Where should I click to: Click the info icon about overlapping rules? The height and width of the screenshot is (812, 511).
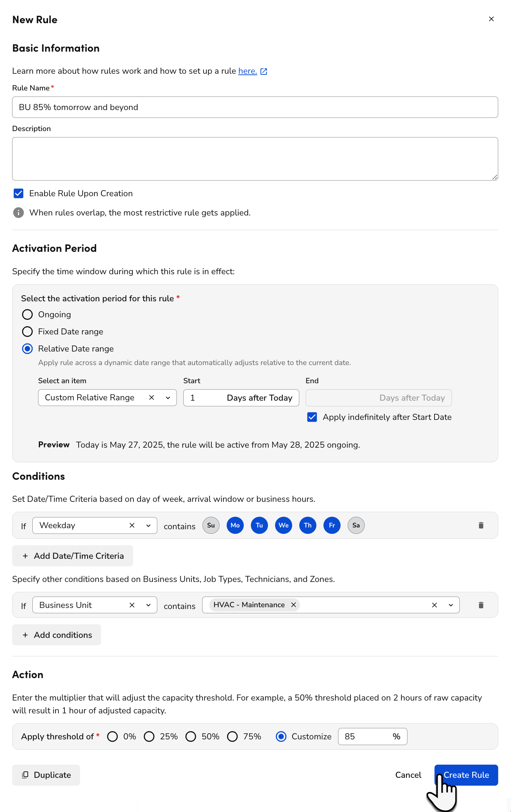18,213
